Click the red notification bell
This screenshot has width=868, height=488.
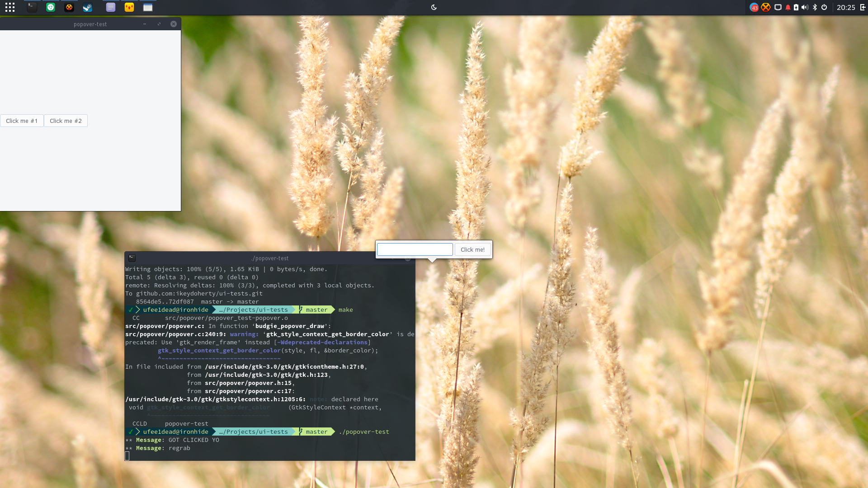pyautogui.click(x=788, y=7)
